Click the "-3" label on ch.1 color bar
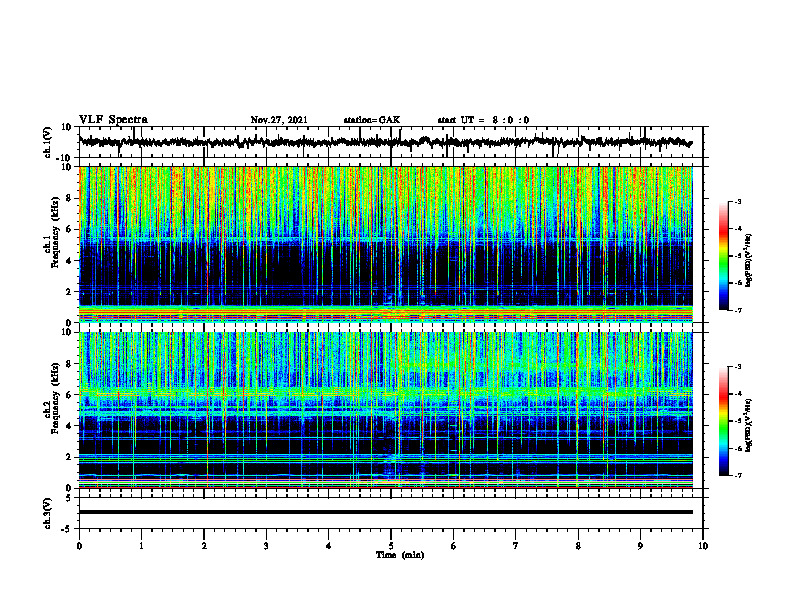Viewport: 792px width, 612px height. pos(737,201)
